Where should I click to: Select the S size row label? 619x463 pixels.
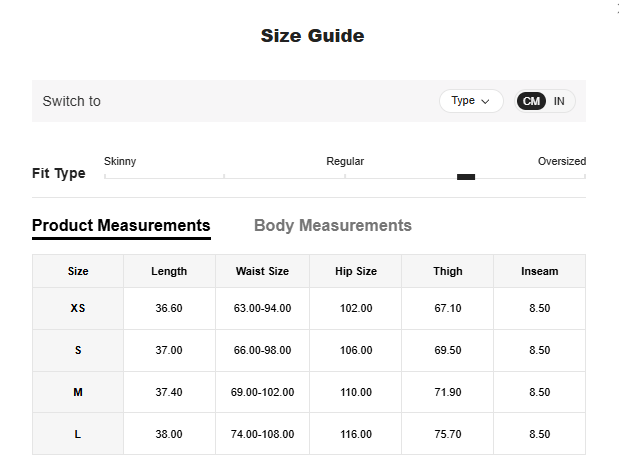(78, 351)
